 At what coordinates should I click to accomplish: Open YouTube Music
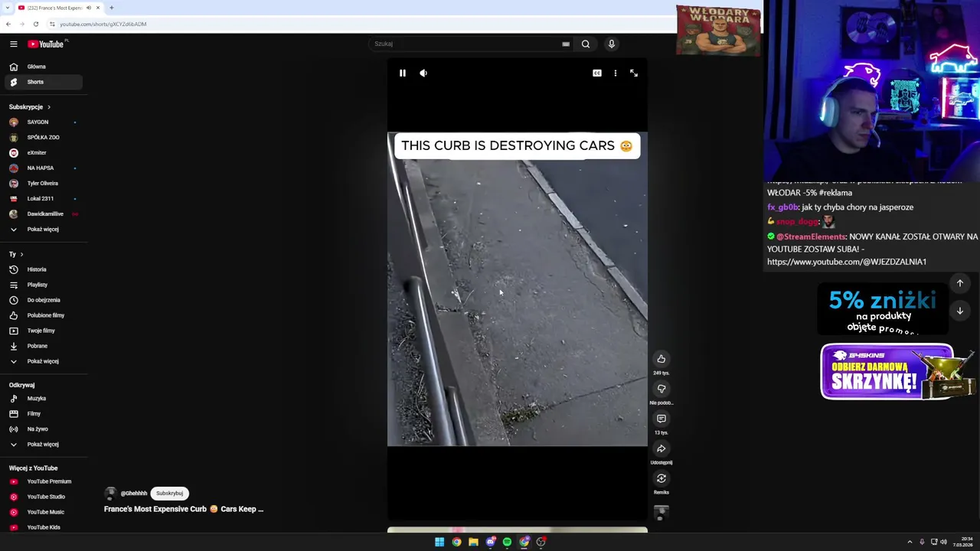click(x=43, y=512)
